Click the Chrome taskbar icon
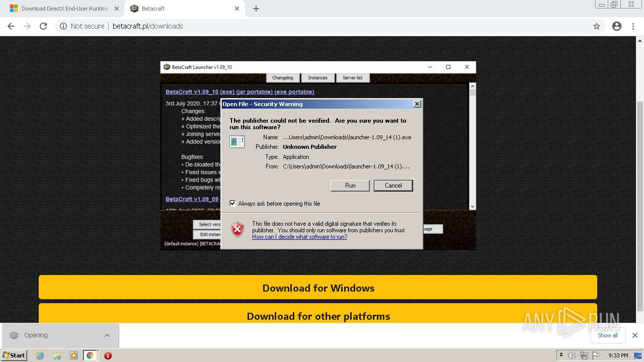This screenshot has width=644, height=362. click(x=90, y=355)
